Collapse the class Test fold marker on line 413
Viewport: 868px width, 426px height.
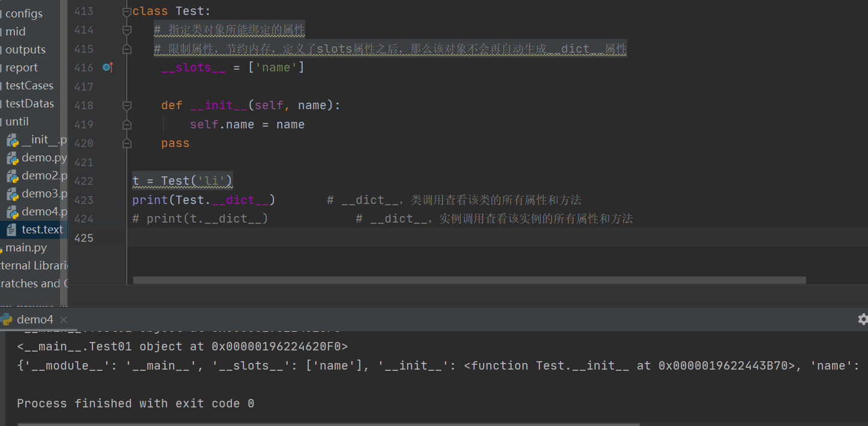click(x=127, y=11)
